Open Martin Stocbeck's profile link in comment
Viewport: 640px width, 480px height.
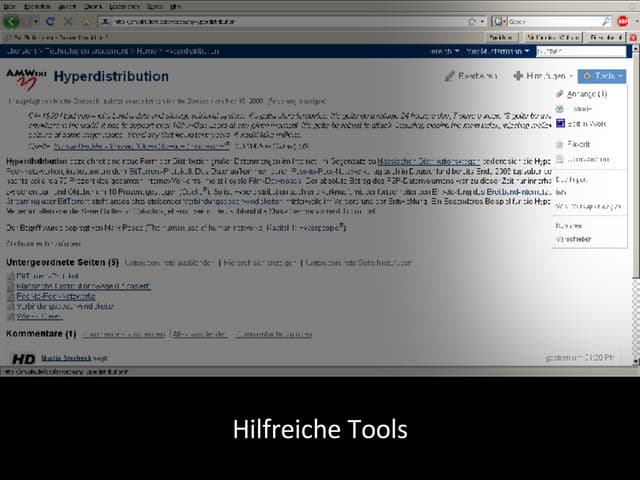coord(66,358)
